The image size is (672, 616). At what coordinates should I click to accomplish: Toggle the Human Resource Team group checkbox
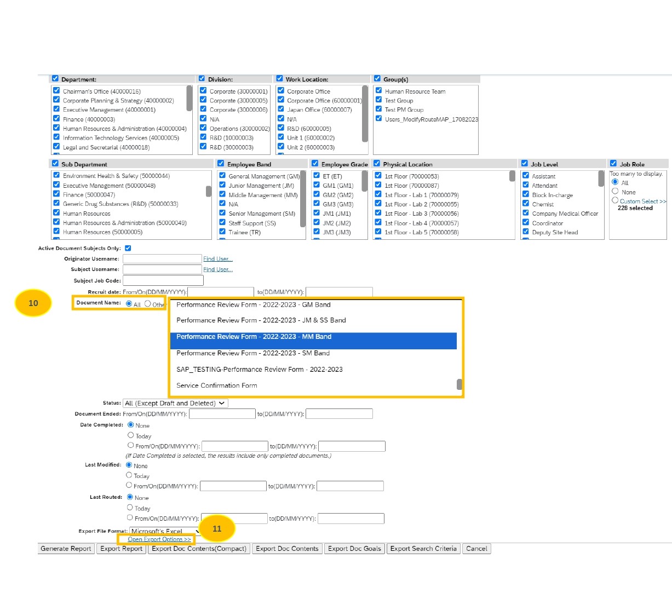(x=379, y=91)
